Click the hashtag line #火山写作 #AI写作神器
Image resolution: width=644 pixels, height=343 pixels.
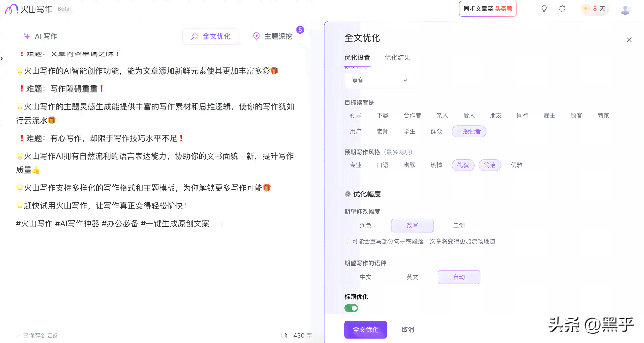coord(112,224)
